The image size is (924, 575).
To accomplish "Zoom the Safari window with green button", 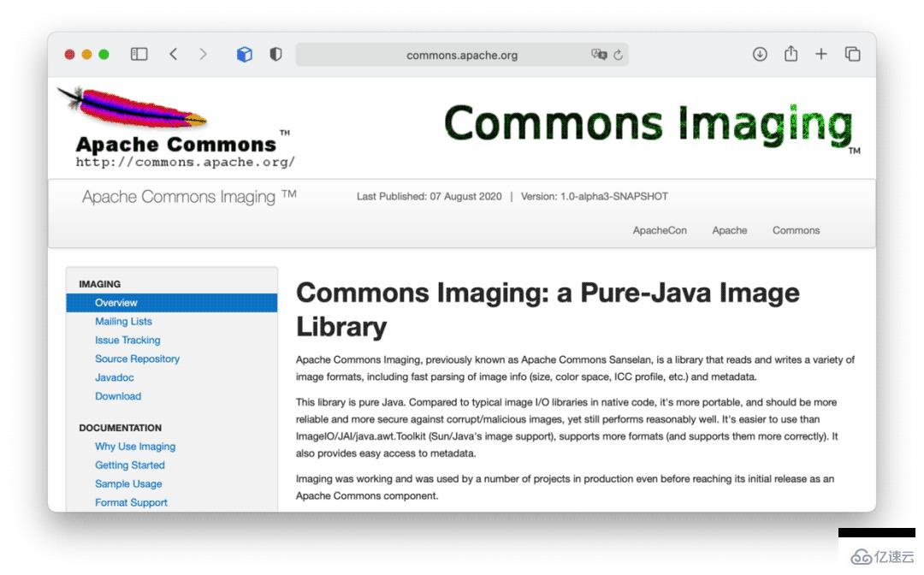I will tap(104, 54).
